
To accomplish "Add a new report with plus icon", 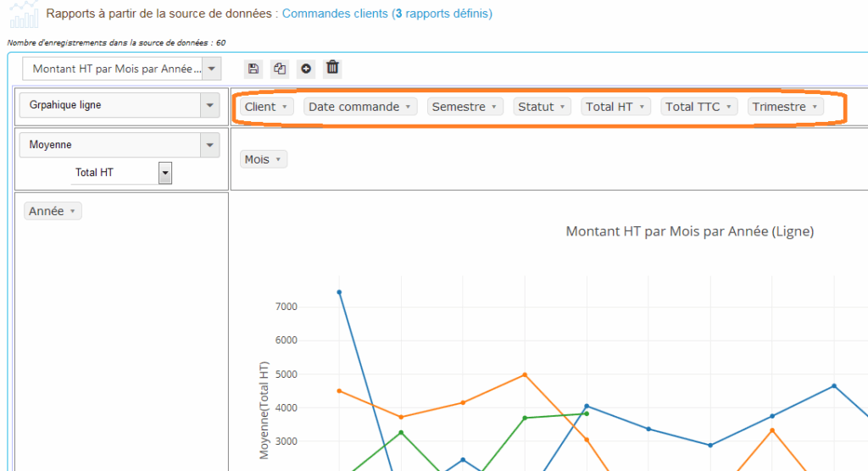I will point(306,69).
